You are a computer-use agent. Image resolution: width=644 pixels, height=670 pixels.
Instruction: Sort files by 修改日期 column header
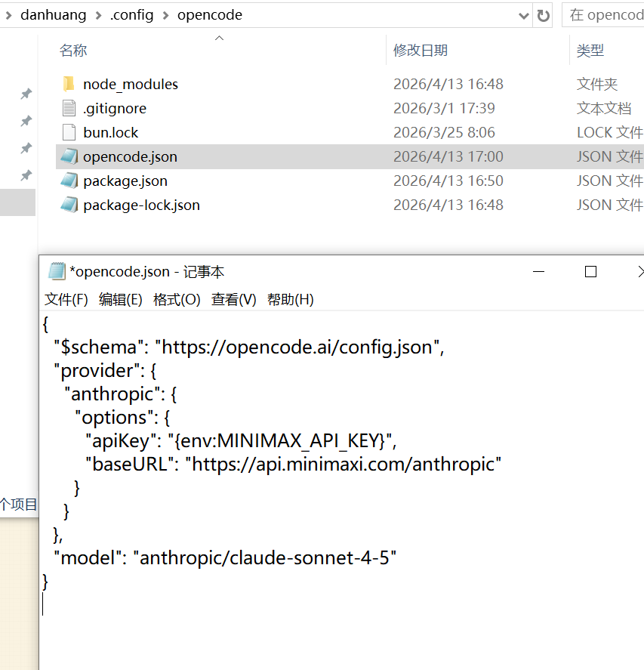tap(421, 51)
